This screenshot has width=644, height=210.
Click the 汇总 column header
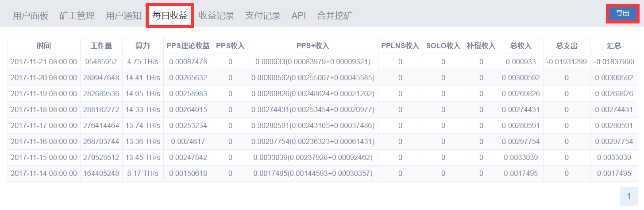614,46
